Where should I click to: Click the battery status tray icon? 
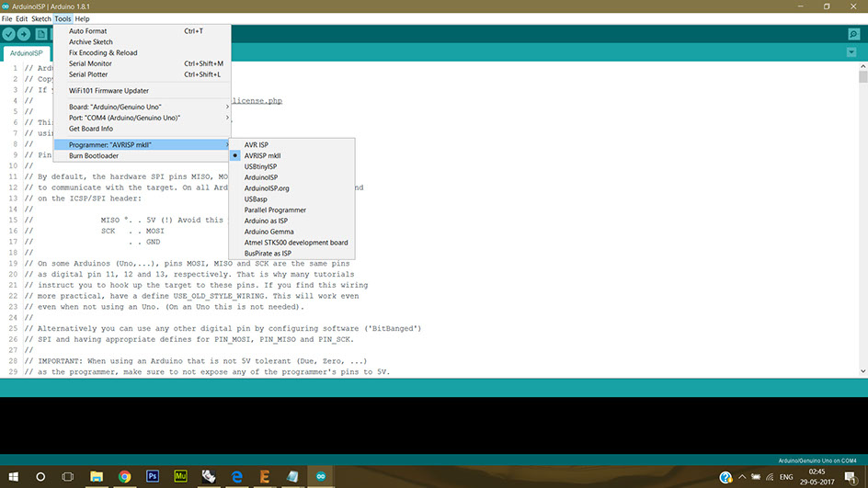click(x=756, y=477)
